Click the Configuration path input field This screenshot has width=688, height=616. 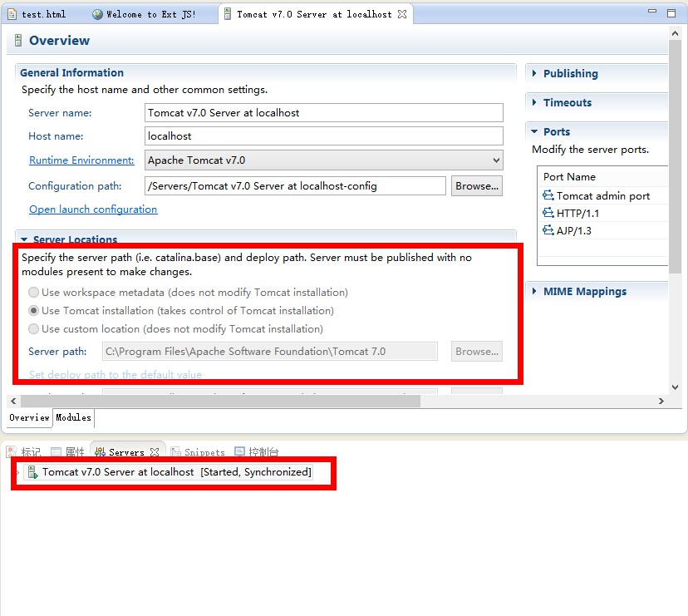pos(295,185)
